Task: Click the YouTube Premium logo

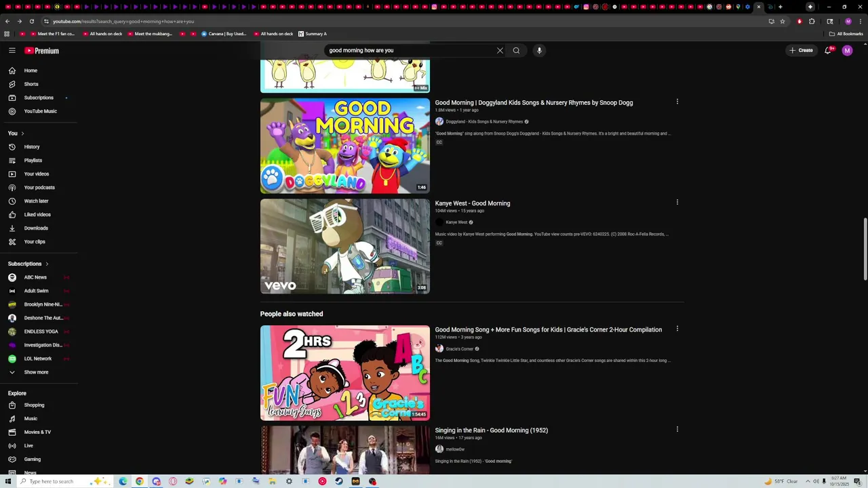Action: (42, 51)
